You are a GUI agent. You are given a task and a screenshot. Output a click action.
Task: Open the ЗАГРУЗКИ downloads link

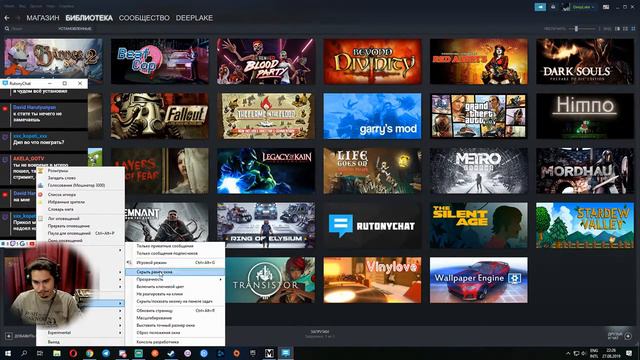tap(320, 332)
